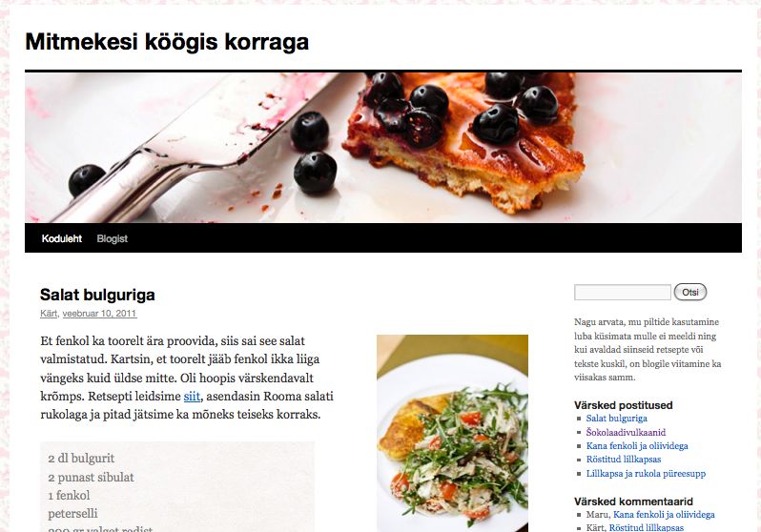Go to Mitmekesi köögis korraga site title
The height and width of the screenshot is (532, 761).
point(167,42)
